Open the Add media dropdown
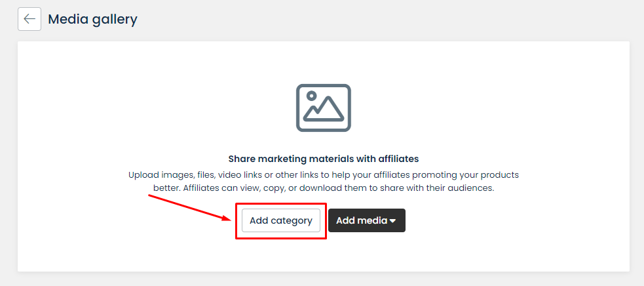The image size is (644, 286). pyautogui.click(x=366, y=220)
